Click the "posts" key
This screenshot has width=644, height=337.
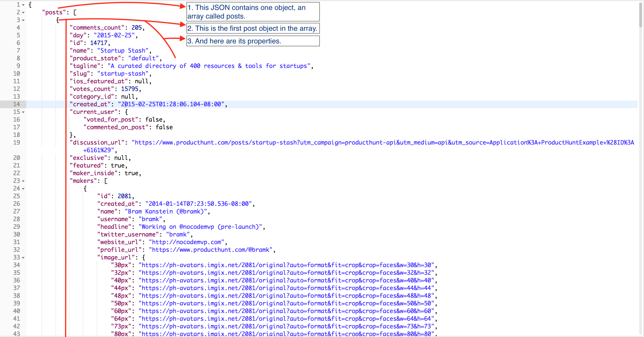pyautogui.click(x=54, y=12)
